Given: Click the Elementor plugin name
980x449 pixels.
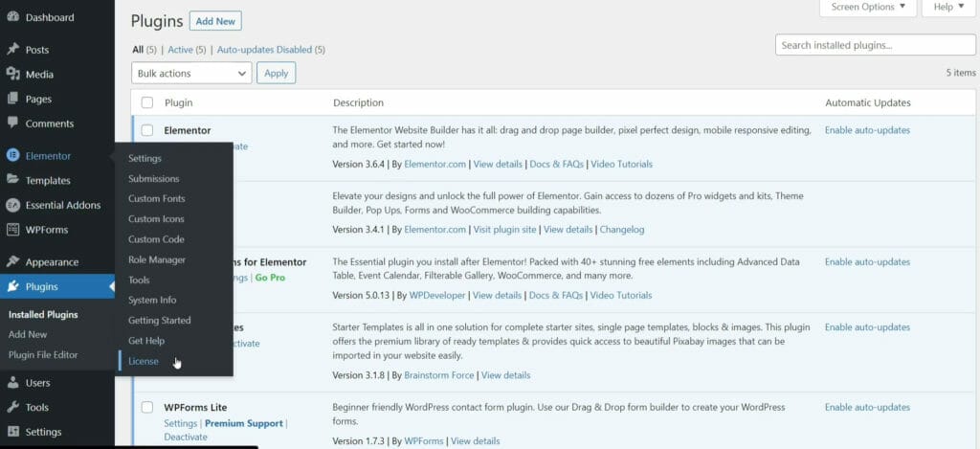Looking at the screenshot, I should click(188, 131).
